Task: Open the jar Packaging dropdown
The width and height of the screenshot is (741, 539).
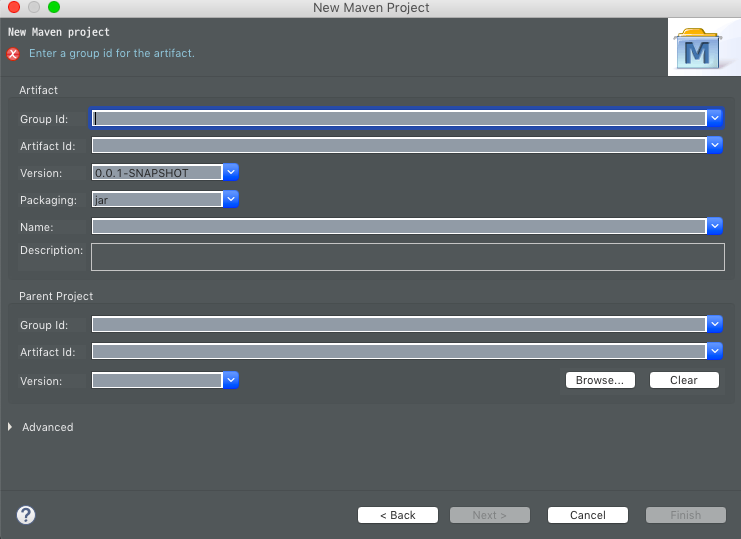Action: pos(231,199)
